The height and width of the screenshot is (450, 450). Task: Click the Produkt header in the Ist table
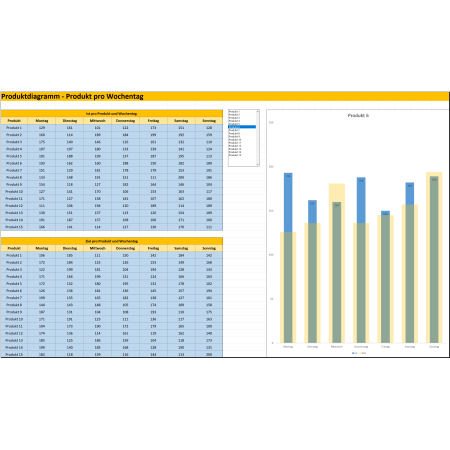[x=14, y=121]
